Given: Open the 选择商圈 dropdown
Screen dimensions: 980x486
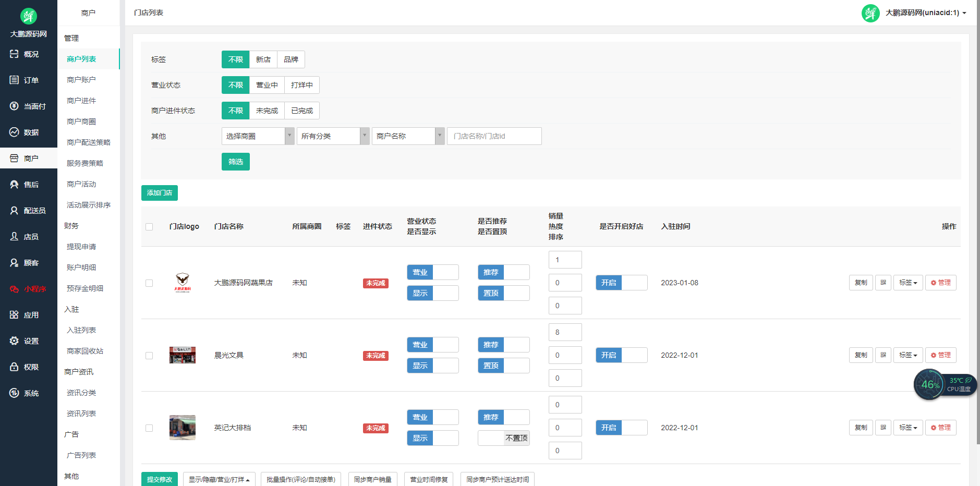Looking at the screenshot, I should pos(258,136).
